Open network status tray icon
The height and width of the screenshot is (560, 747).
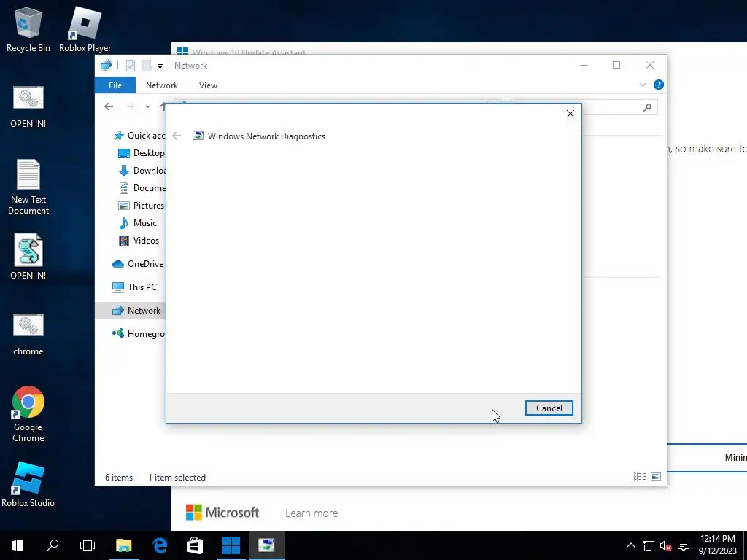(649, 545)
